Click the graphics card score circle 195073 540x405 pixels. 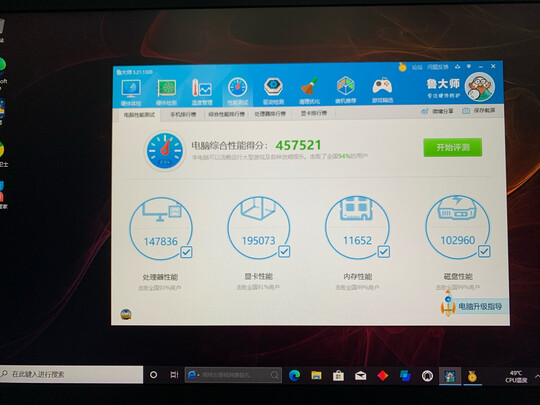[x=259, y=228]
